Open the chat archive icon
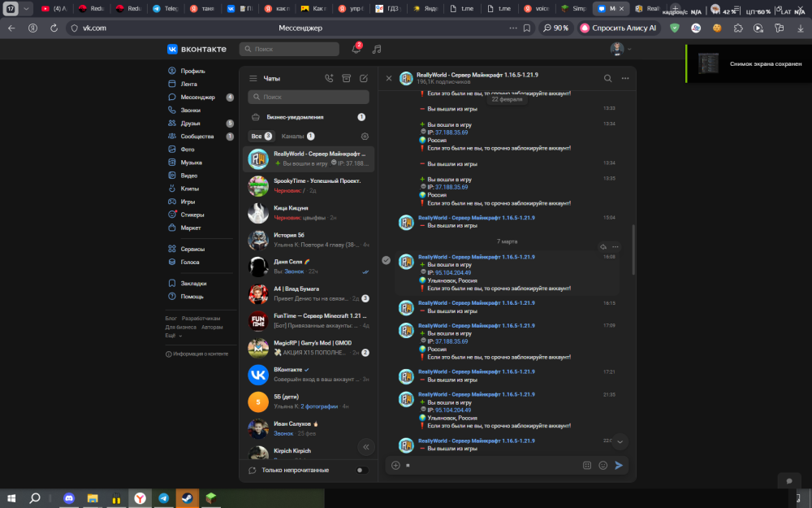This screenshot has height=508, width=812. (347, 78)
